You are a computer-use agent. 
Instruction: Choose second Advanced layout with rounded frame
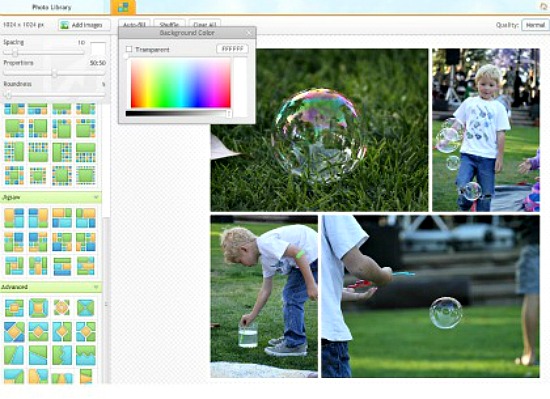(38, 308)
